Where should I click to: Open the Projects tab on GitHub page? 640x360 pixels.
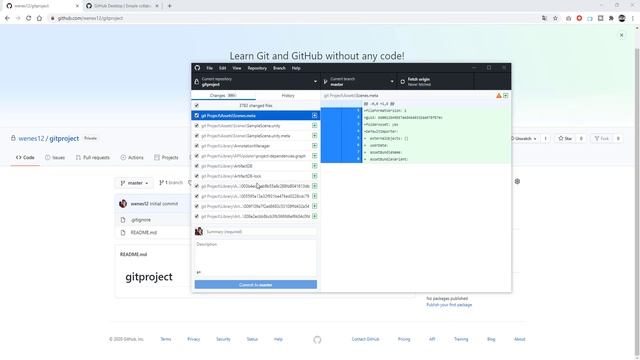(166, 158)
